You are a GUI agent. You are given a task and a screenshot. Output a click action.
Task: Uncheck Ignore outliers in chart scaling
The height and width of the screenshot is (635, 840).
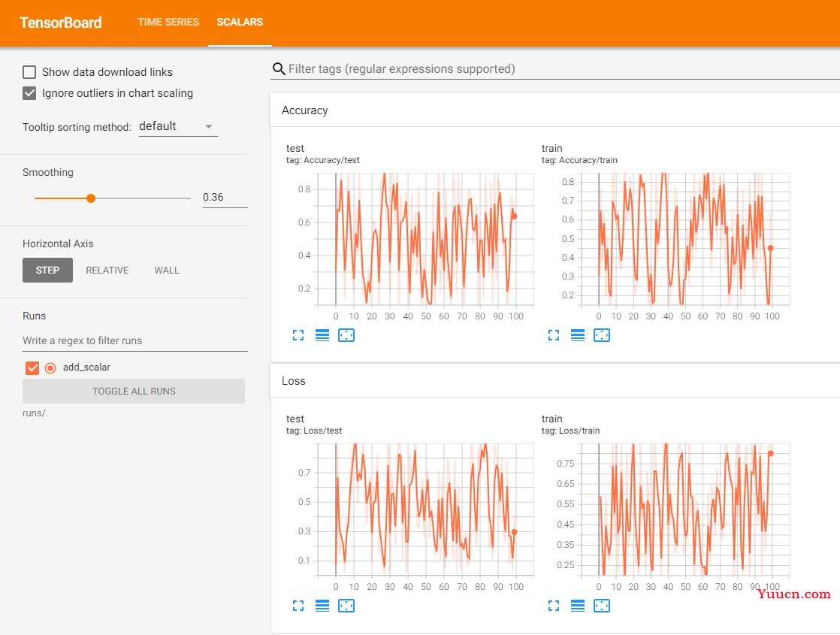point(29,93)
